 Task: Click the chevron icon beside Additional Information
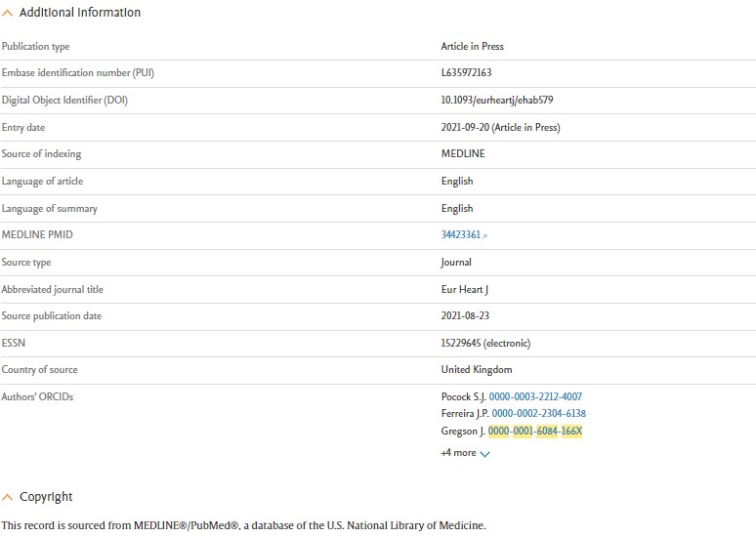(x=8, y=13)
